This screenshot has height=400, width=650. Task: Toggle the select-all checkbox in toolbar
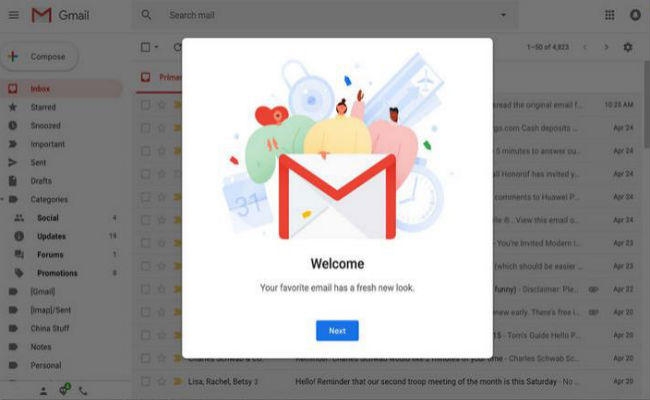coord(145,47)
